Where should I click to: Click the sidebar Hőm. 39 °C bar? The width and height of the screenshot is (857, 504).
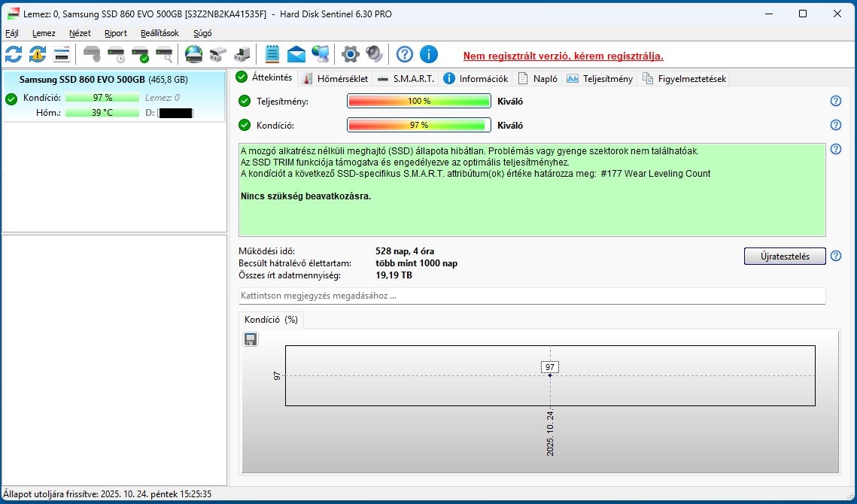point(102,113)
